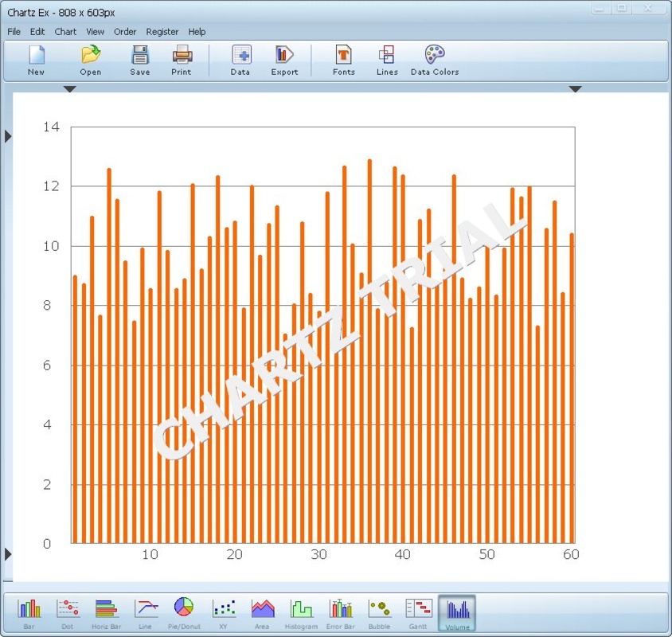Click the right margin marker on top ruler

575,89
